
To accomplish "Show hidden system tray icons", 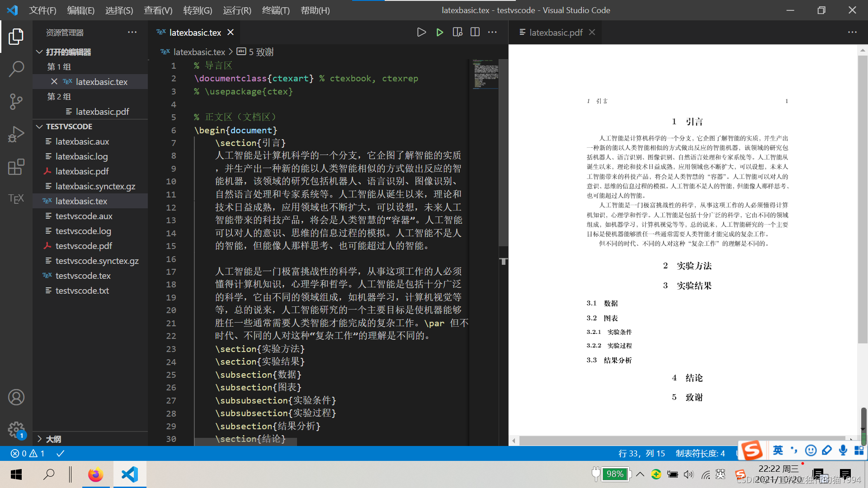I will pyautogui.click(x=640, y=474).
